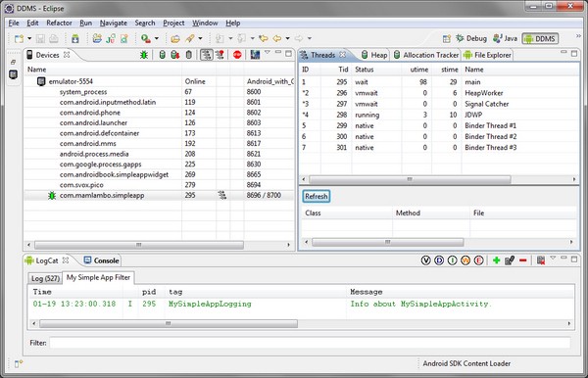Image resolution: width=588 pixels, height=378 pixels.
Task: Open the Next Annotation dropdown arrow
Action: 230,38
